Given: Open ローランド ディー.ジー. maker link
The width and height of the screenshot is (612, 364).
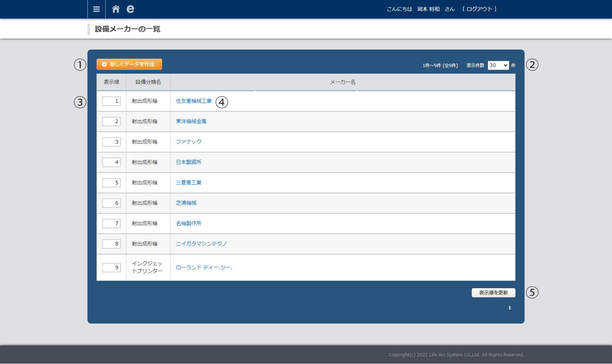Looking at the screenshot, I should 204,268.
